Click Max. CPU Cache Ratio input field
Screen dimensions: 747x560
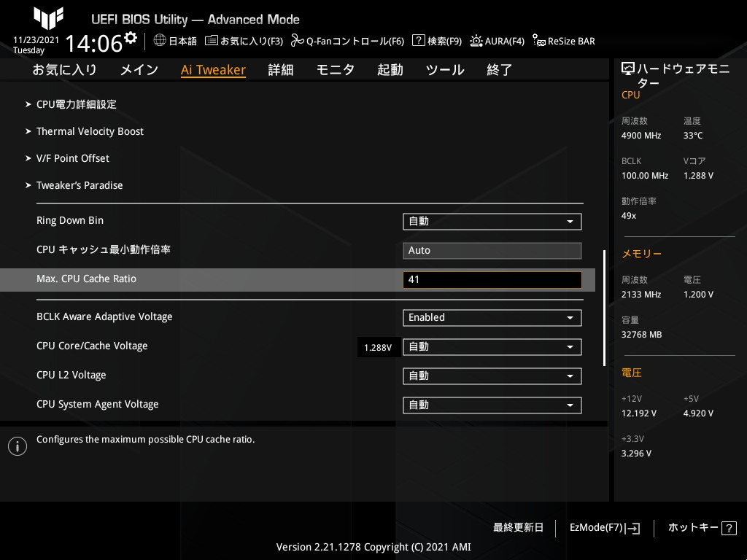click(x=492, y=279)
